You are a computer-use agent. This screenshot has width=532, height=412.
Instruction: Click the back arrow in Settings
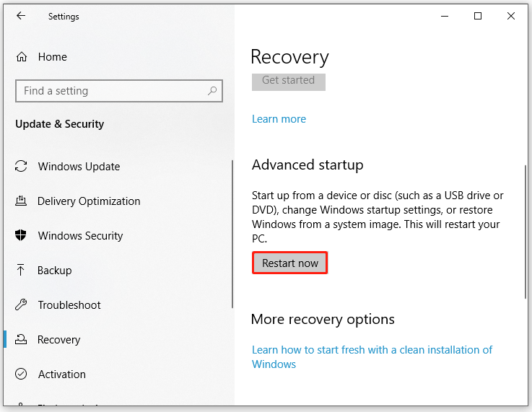click(21, 16)
